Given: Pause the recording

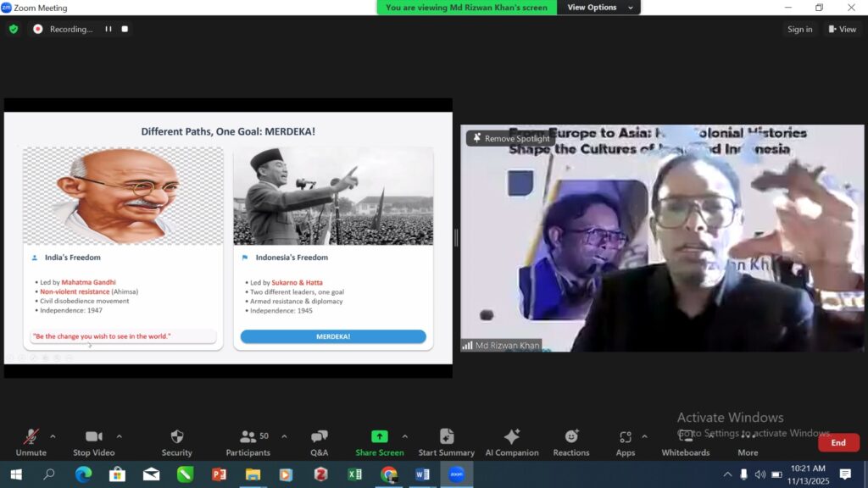Looking at the screenshot, I should (108, 29).
